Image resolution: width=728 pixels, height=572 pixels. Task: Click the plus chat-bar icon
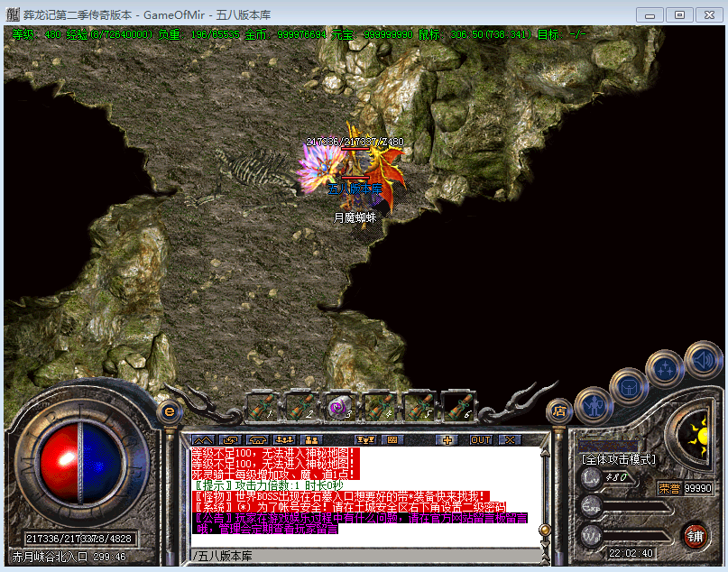coord(447,439)
